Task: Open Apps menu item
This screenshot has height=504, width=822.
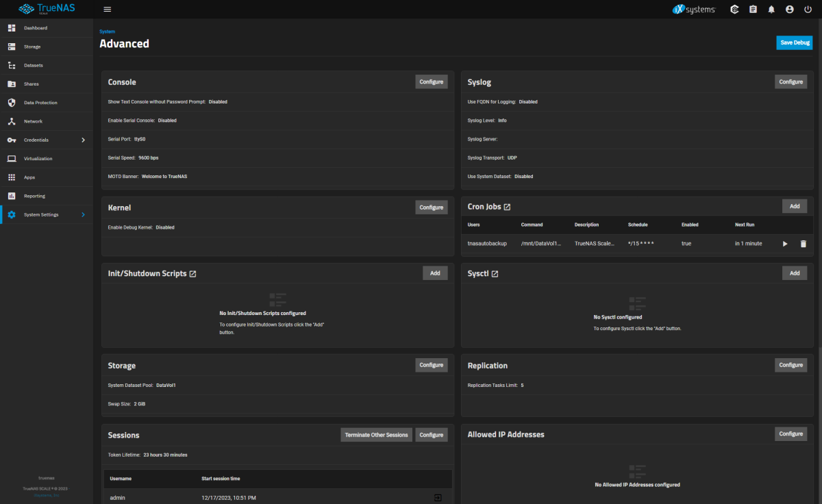Action: [x=47, y=177]
